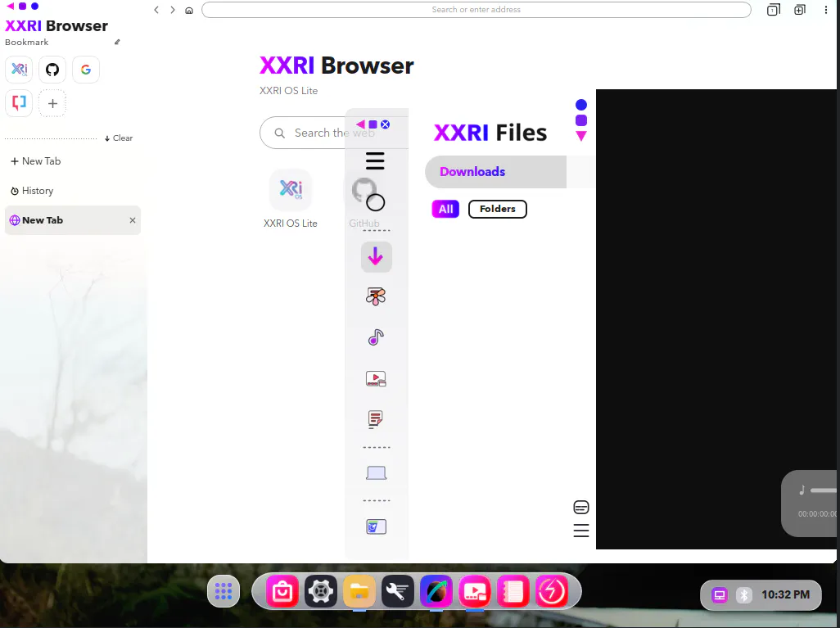Open bottom trash/screen icon in Files sidebar
This screenshot has width=840, height=628.
[x=376, y=526]
